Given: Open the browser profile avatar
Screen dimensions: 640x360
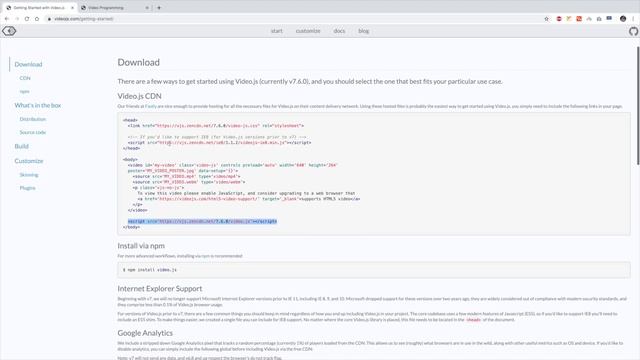Looking at the screenshot, I should (623, 19).
